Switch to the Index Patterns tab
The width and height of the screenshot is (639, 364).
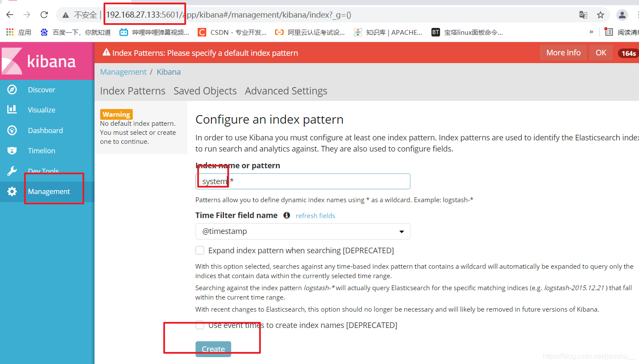click(133, 91)
